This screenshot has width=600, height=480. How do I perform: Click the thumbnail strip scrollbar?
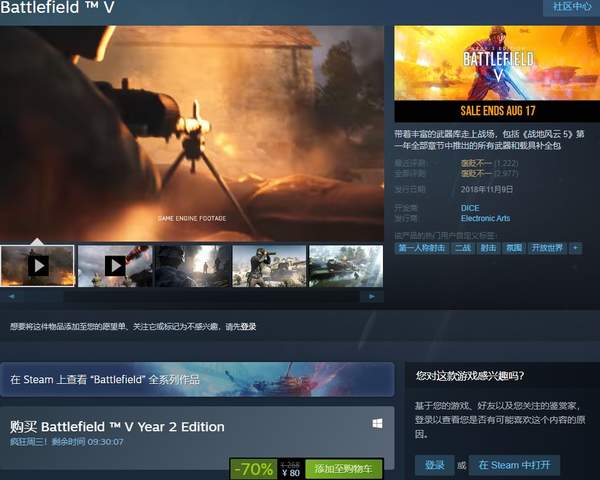click(x=192, y=297)
